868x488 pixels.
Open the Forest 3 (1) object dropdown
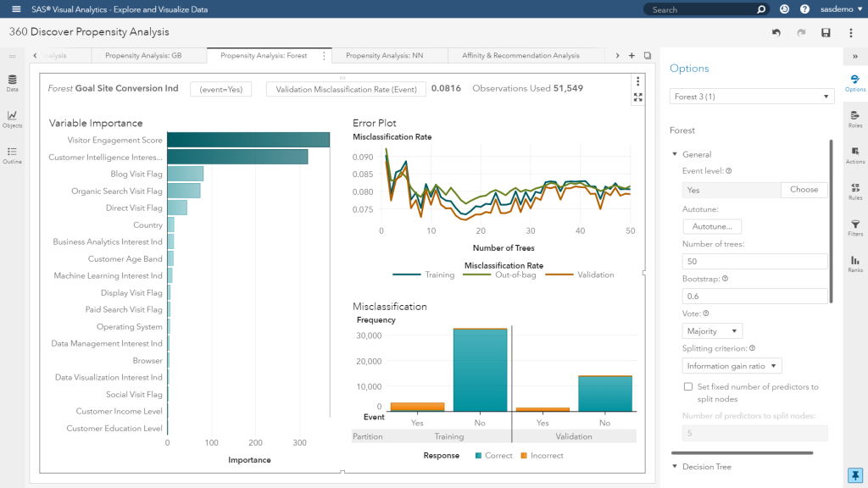click(x=751, y=97)
